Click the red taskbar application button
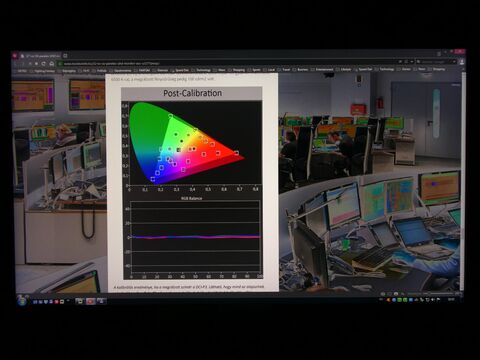This screenshot has width=480, height=360. [90, 301]
